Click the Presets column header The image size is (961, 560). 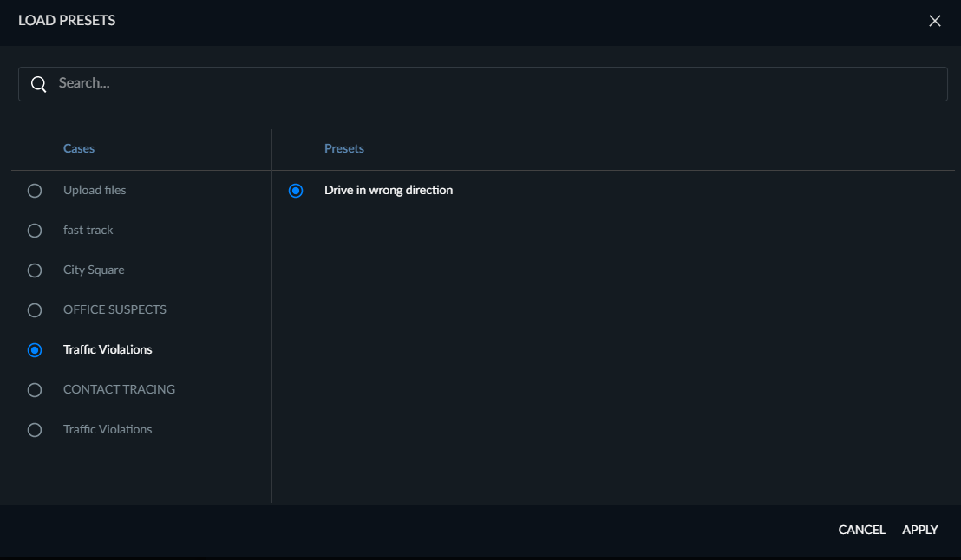tap(343, 148)
